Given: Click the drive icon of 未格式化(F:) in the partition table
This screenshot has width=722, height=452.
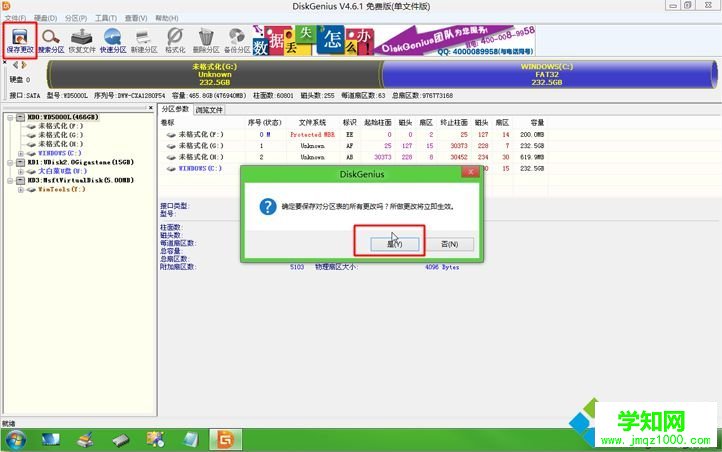Looking at the screenshot, I should coord(171,135).
